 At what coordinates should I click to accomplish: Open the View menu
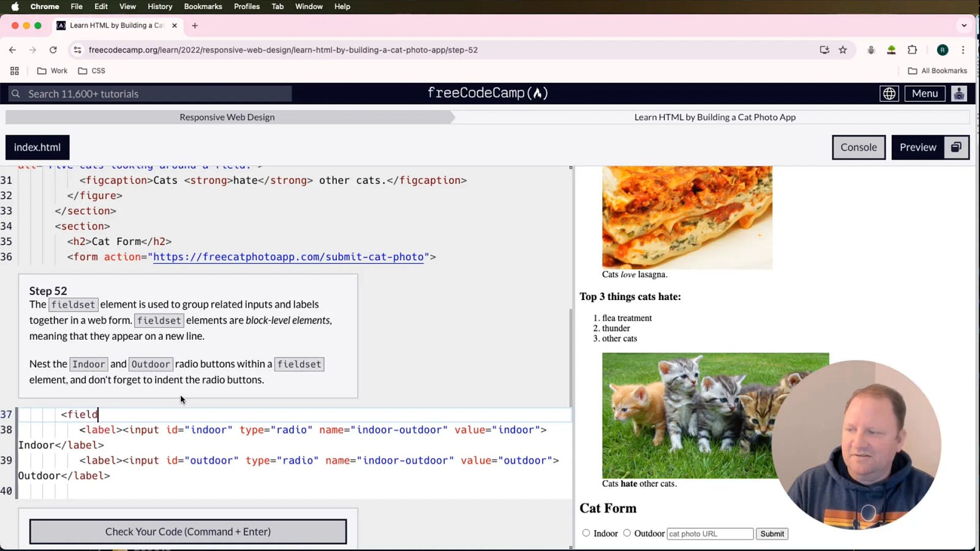point(127,7)
